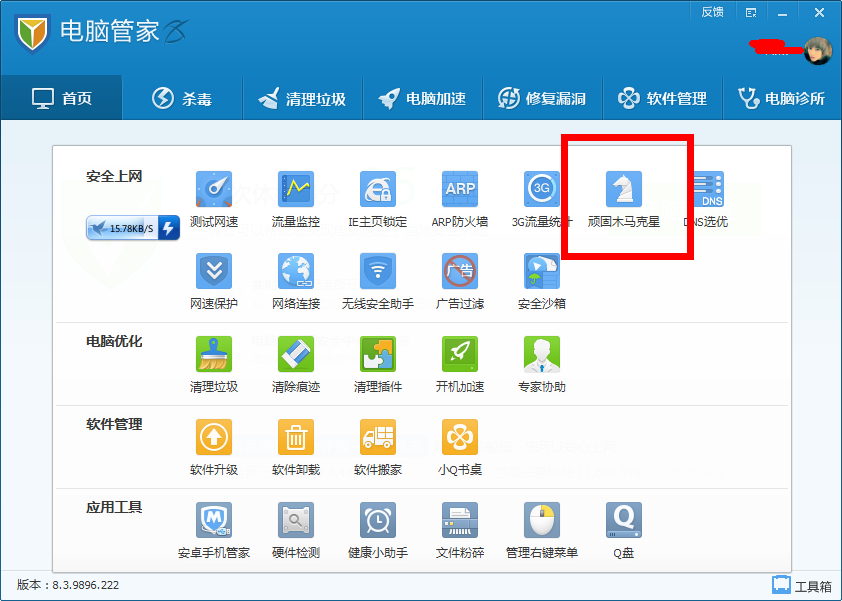Click the user profile avatar
Viewport: 842px width, 601px height.
[x=818, y=51]
